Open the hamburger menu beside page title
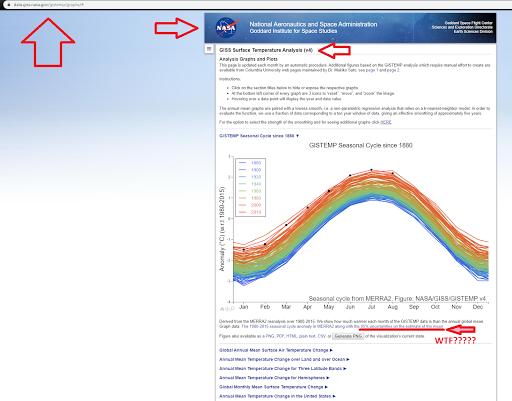Image resolution: width=512 pixels, height=401 pixels. click(x=209, y=49)
